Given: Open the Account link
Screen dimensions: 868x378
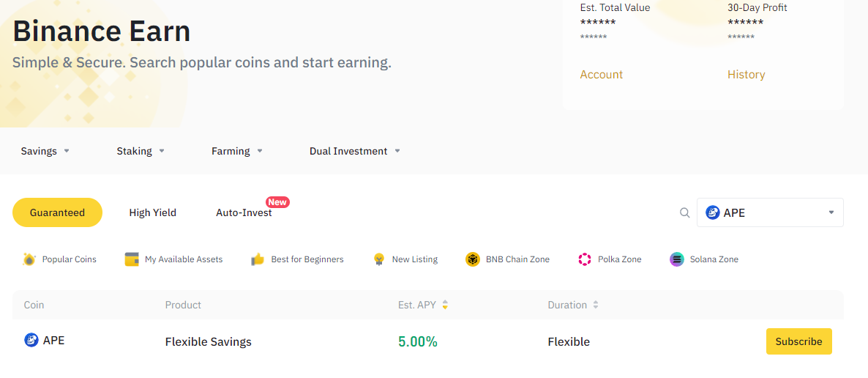Looking at the screenshot, I should pos(601,74).
